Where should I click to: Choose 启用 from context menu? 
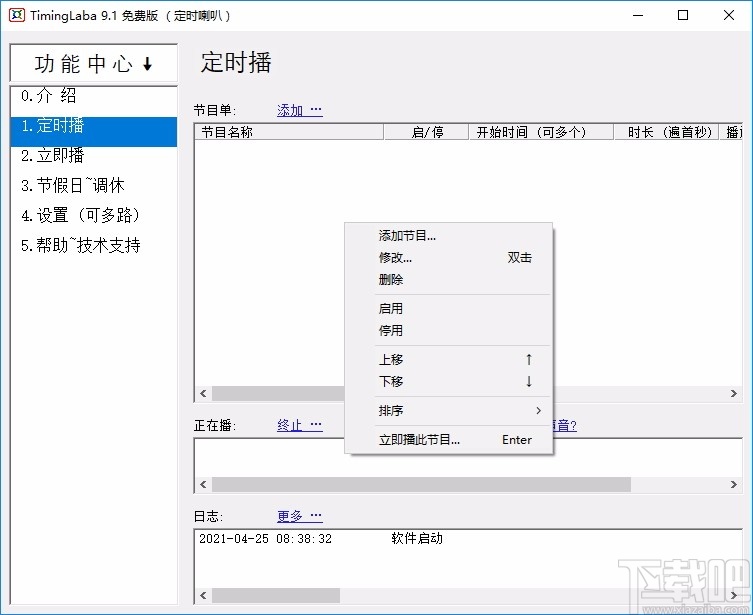(x=449, y=309)
